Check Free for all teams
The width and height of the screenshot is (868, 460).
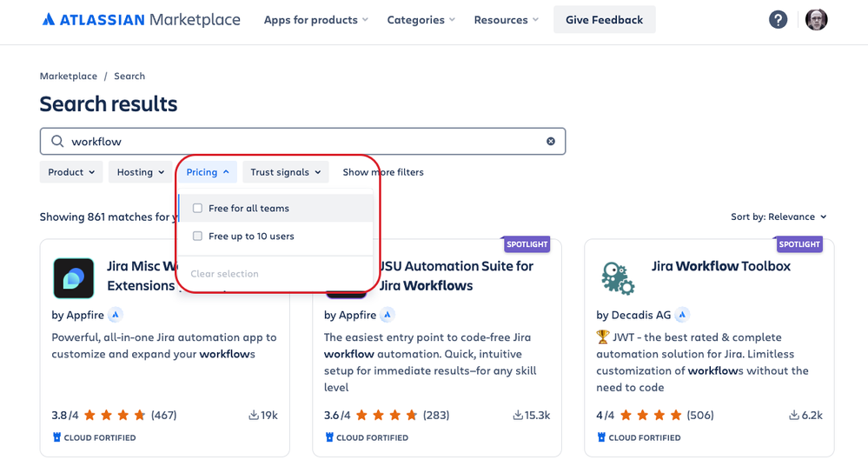197,209
